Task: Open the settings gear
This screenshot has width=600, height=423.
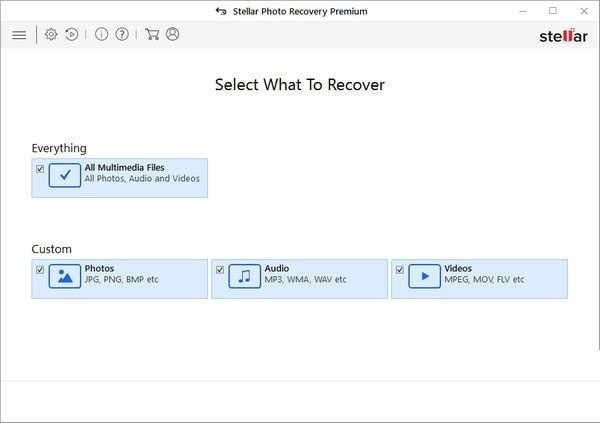Action: coord(51,34)
